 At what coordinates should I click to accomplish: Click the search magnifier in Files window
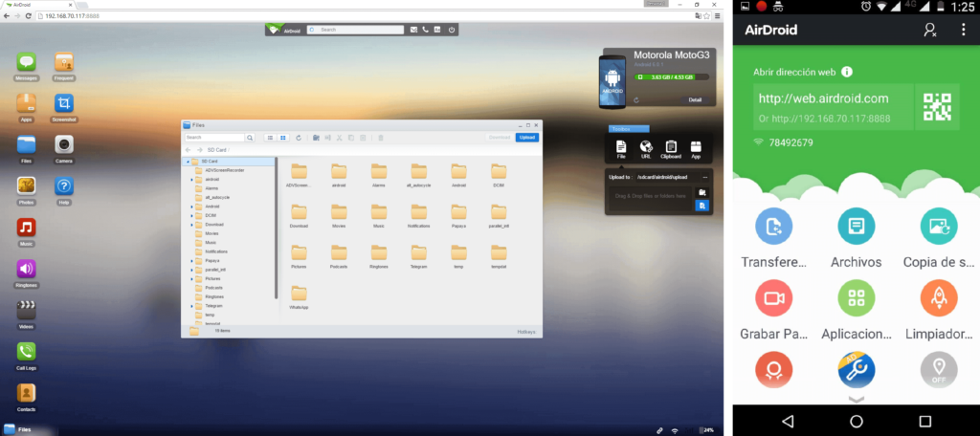(250, 138)
